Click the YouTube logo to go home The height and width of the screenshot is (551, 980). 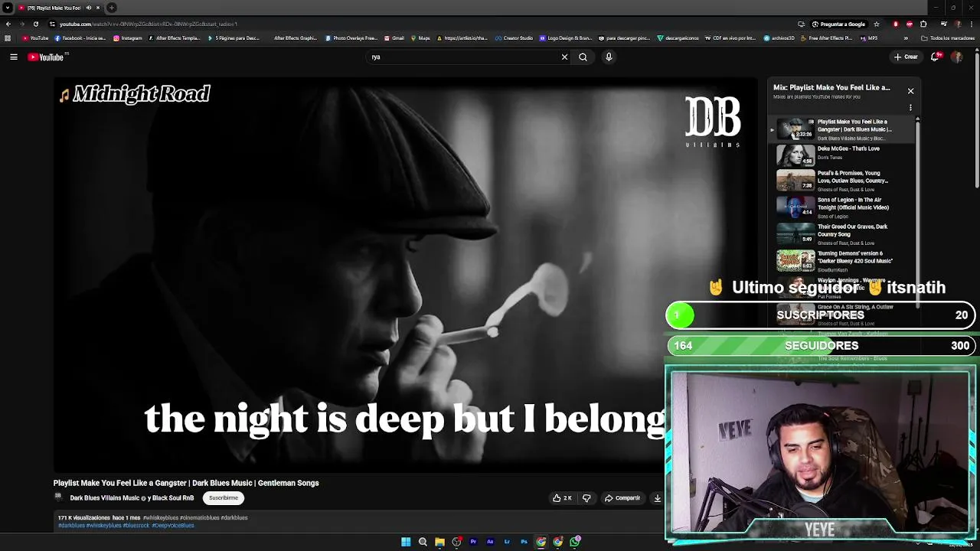tap(46, 57)
